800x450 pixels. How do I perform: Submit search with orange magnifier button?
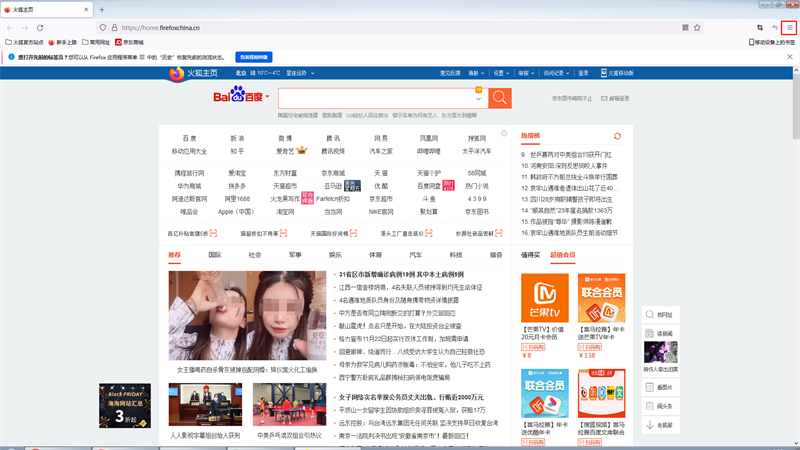[x=499, y=98]
